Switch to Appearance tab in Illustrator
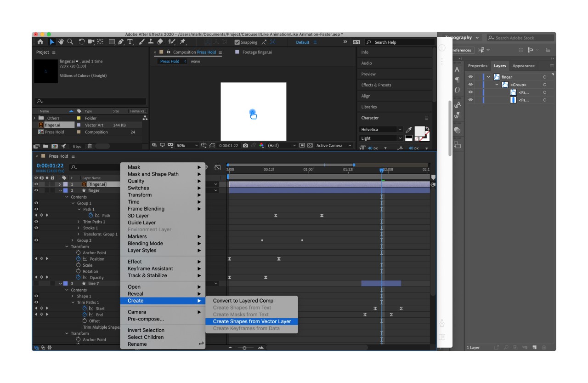Viewport: 588px width, 383px height. (x=524, y=66)
